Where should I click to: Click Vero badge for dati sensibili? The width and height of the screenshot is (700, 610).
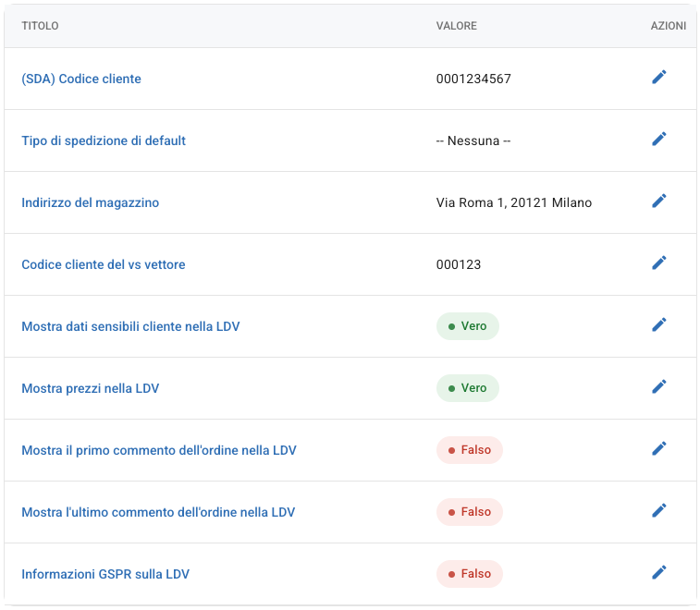[x=467, y=326]
